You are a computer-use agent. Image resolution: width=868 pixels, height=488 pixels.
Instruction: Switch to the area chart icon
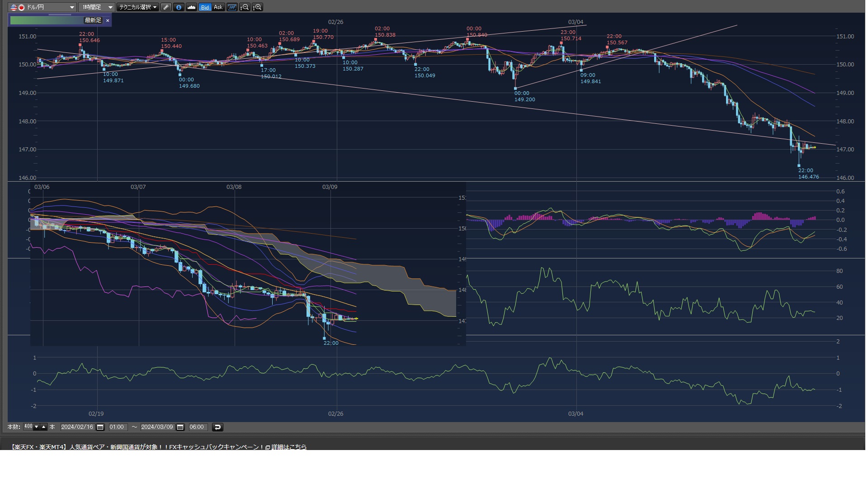[191, 7]
